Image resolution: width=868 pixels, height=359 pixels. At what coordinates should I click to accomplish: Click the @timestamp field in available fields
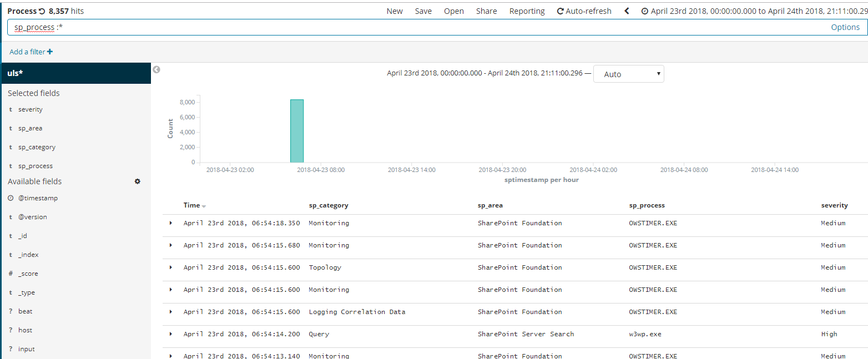point(38,198)
